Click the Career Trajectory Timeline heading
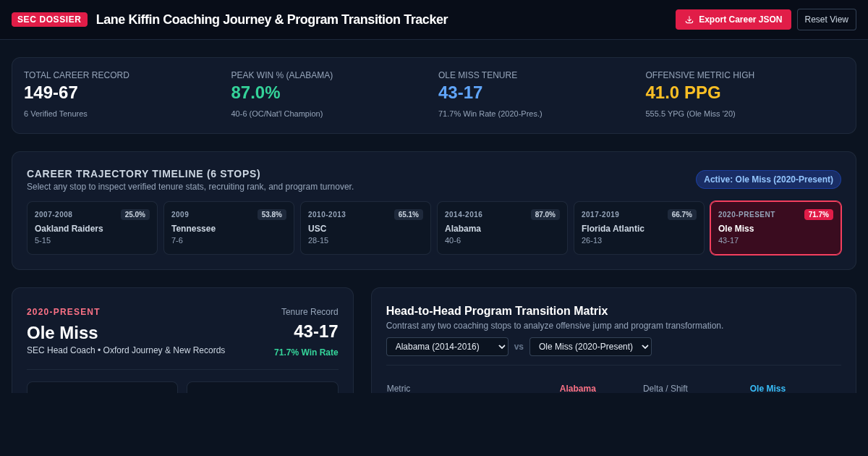Screen dimensions: 868x456 (143, 174)
